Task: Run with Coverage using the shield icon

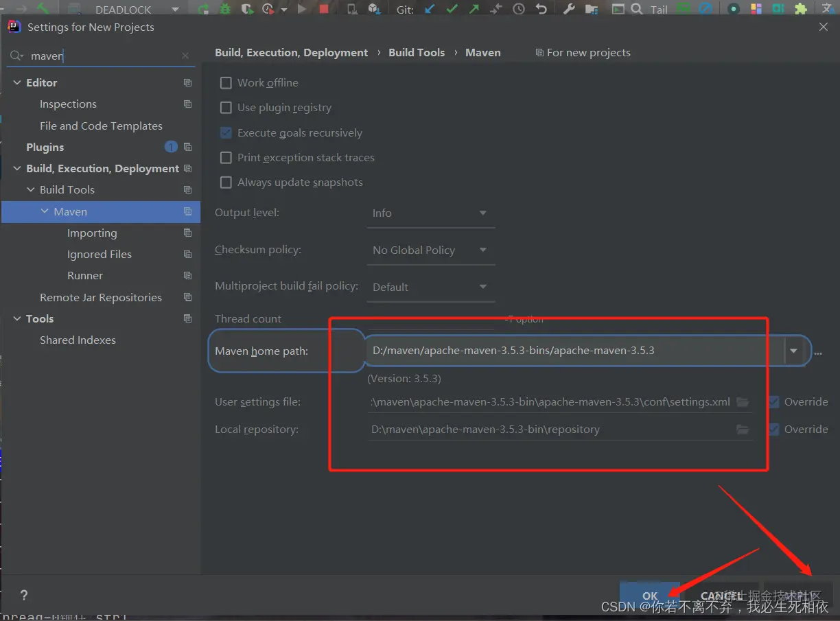Action: tap(246, 9)
